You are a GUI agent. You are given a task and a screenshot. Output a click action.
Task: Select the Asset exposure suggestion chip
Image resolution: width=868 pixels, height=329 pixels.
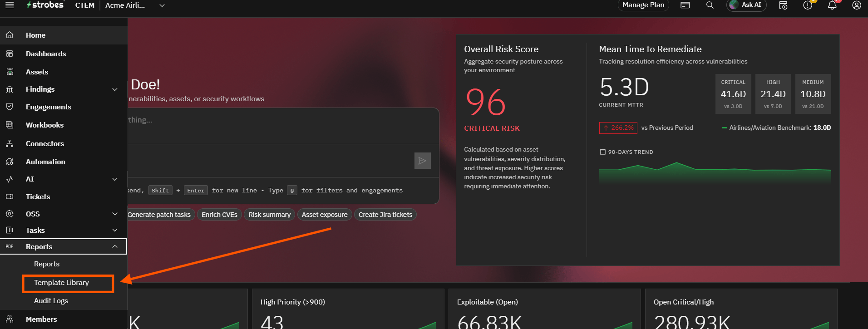(325, 215)
